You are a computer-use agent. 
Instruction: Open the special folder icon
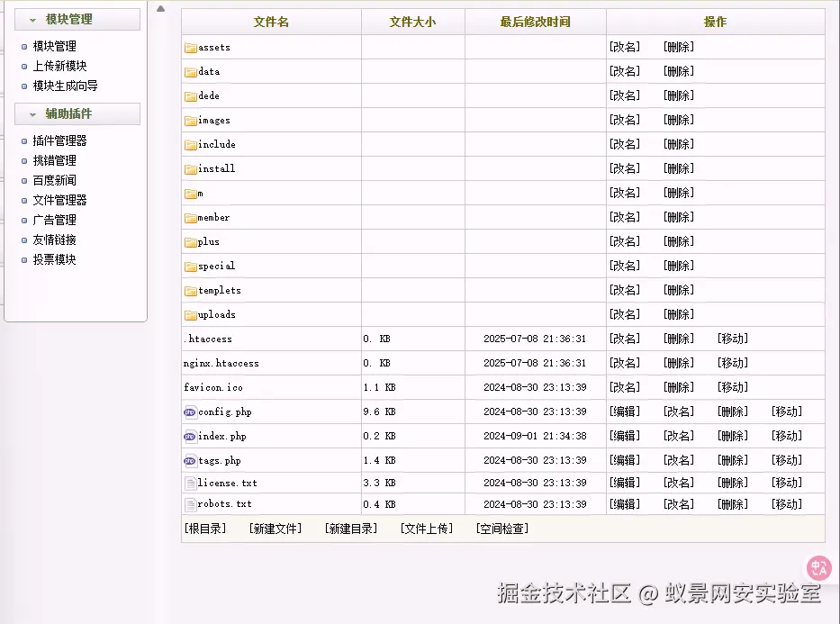[191, 267]
